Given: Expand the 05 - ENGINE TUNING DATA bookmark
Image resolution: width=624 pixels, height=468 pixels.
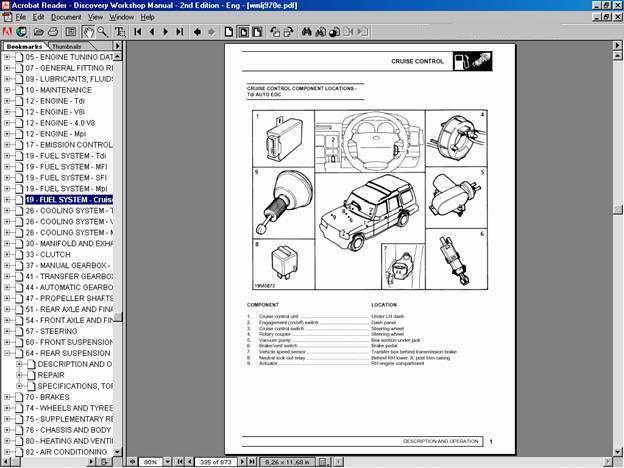Looking at the screenshot, I should point(7,57).
